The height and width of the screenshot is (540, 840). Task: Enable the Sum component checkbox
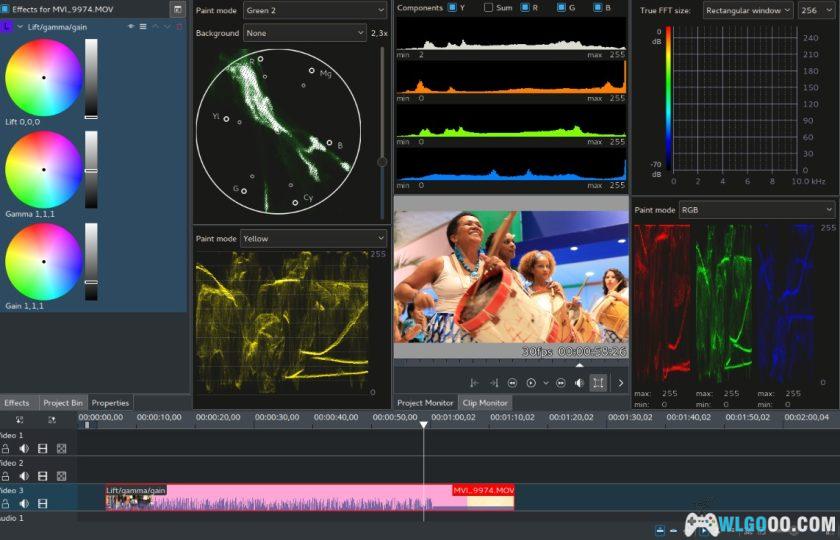(x=488, y=8)
